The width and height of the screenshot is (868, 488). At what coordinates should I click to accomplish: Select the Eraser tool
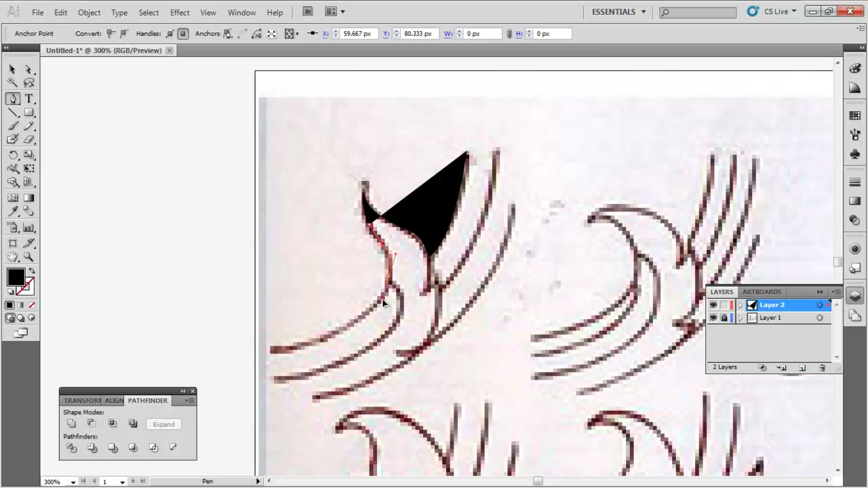pyautogui.click(x=28, y=140)
